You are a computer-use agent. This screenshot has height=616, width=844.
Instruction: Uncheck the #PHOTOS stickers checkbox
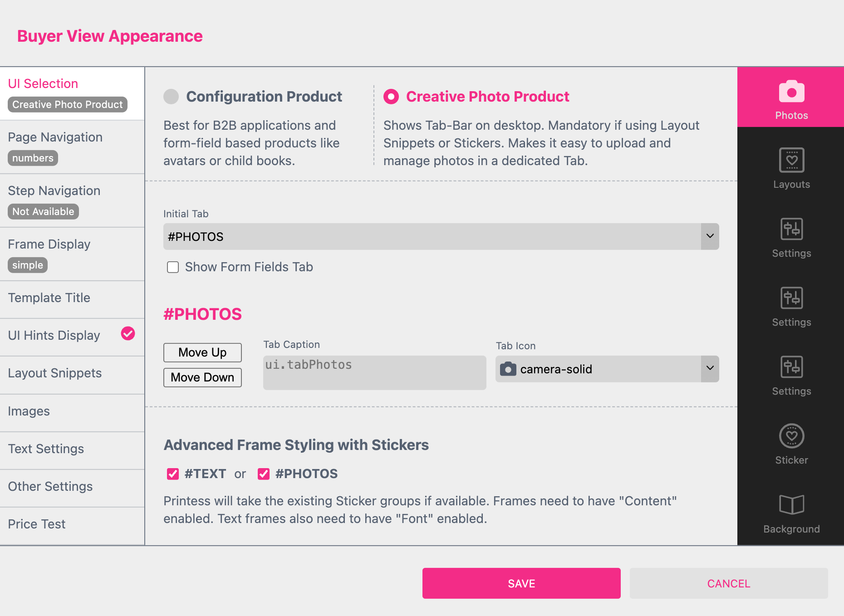[264, 474]
